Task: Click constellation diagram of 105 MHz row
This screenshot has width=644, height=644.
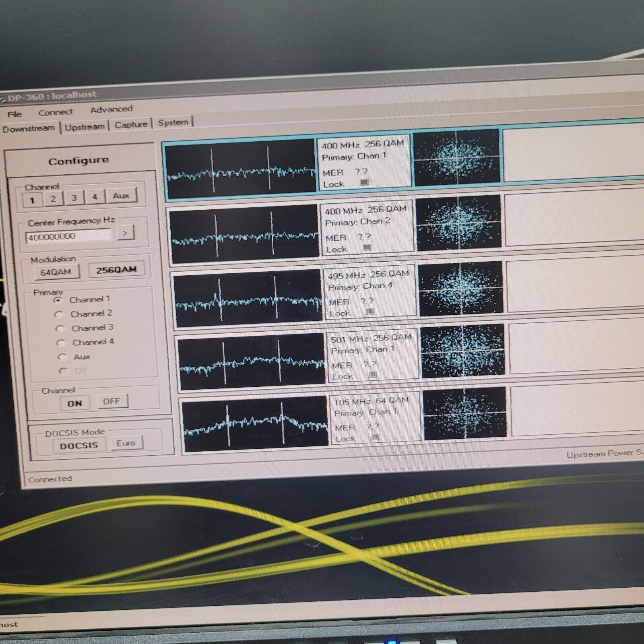Action: (465, 413)
